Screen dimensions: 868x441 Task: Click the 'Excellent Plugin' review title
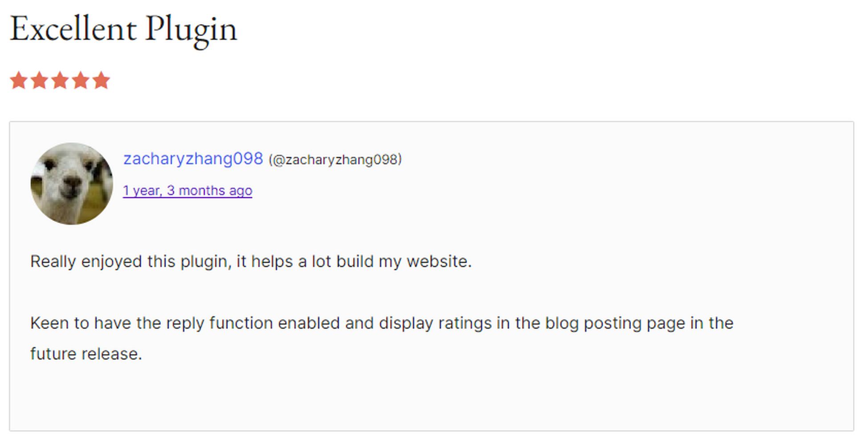click(x=124, y=29)
